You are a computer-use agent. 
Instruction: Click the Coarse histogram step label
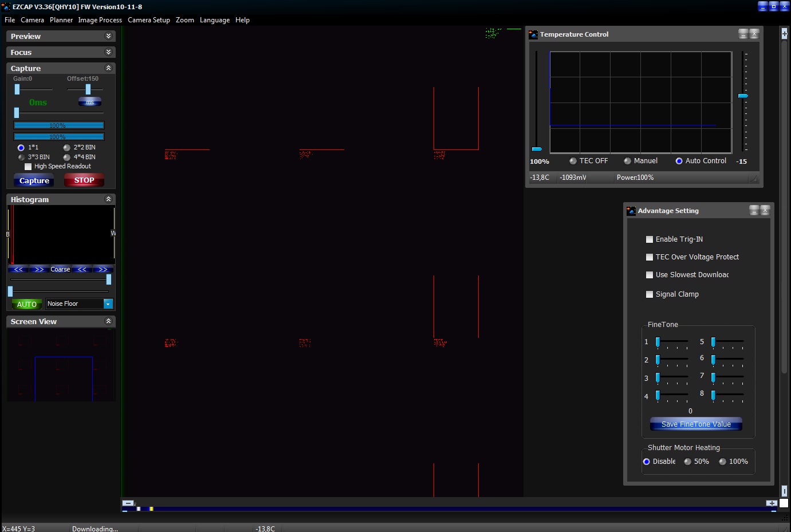pyautogui.click(x=60, y=269)
